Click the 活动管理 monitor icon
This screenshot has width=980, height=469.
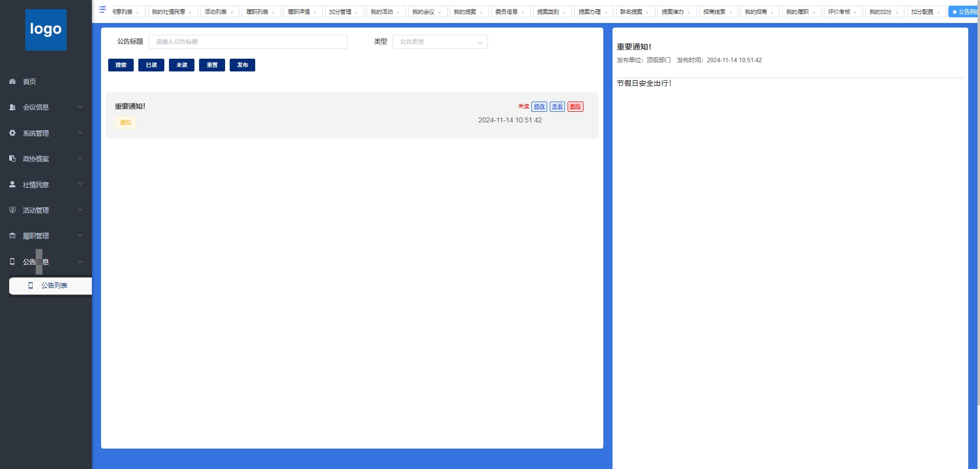pyautogui.click(x=12, y=210)
